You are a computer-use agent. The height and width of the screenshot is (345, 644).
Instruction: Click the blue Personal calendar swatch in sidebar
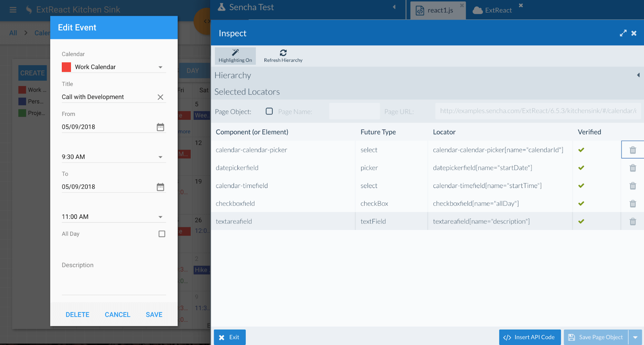(x=22, y=102)
